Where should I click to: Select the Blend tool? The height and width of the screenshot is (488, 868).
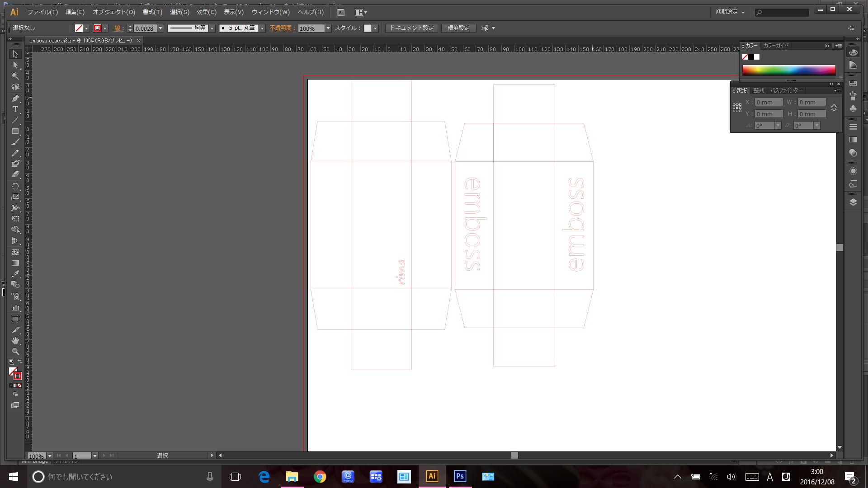coord(15,285)
